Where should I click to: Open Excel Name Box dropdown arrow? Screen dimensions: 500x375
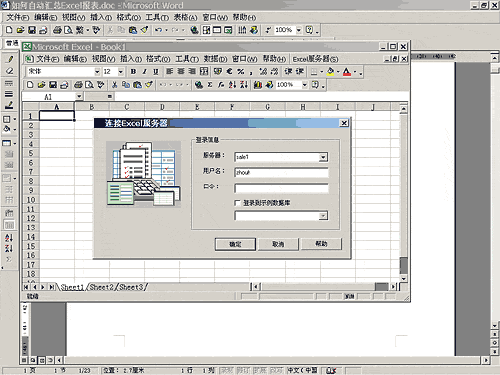(79, 97)
